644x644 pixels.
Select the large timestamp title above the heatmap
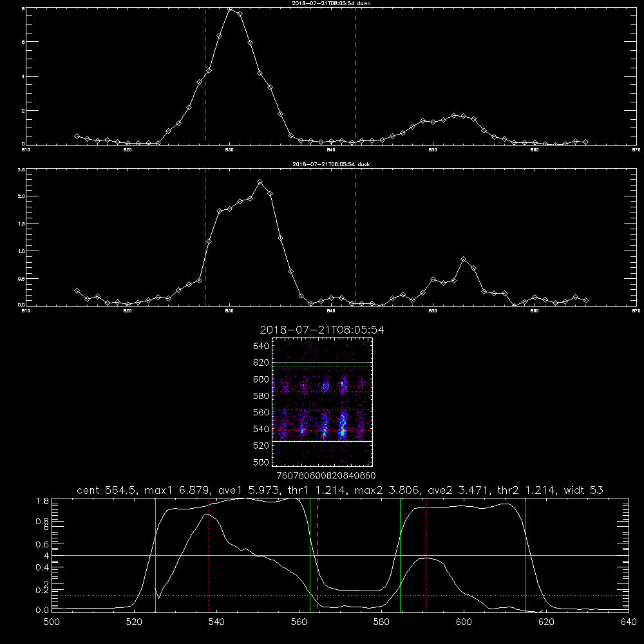coord(322,330)
